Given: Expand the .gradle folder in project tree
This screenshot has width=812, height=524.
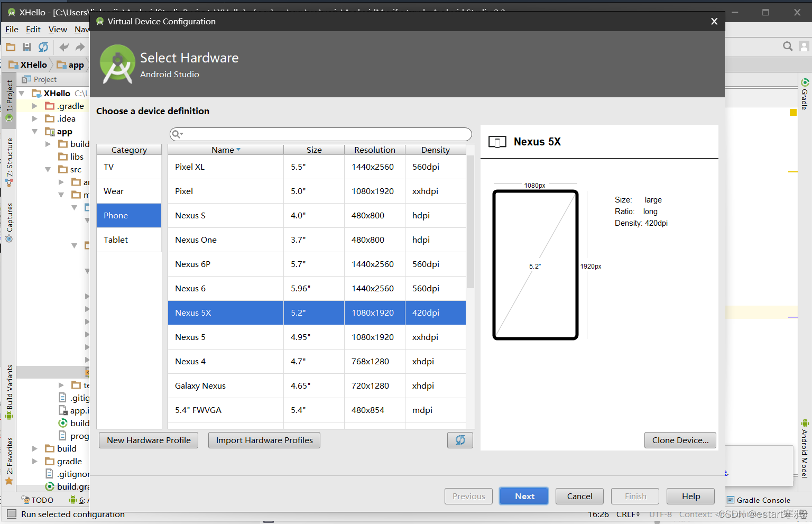Looking at the screenshot, I should [x=35, y=106].
